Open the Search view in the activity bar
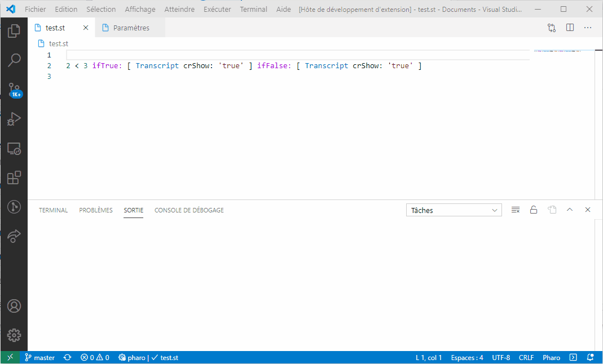Image resolution: width=603 pixels, height=364 pixels. 14,60
